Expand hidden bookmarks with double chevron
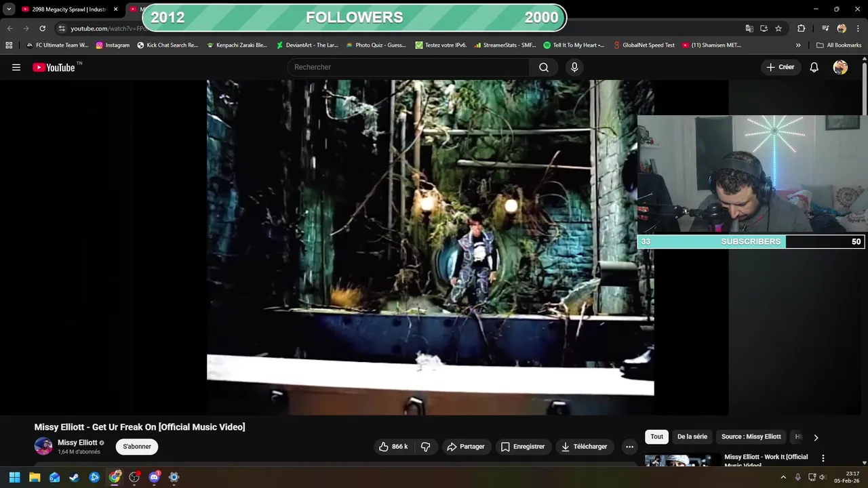 [798, 45]
